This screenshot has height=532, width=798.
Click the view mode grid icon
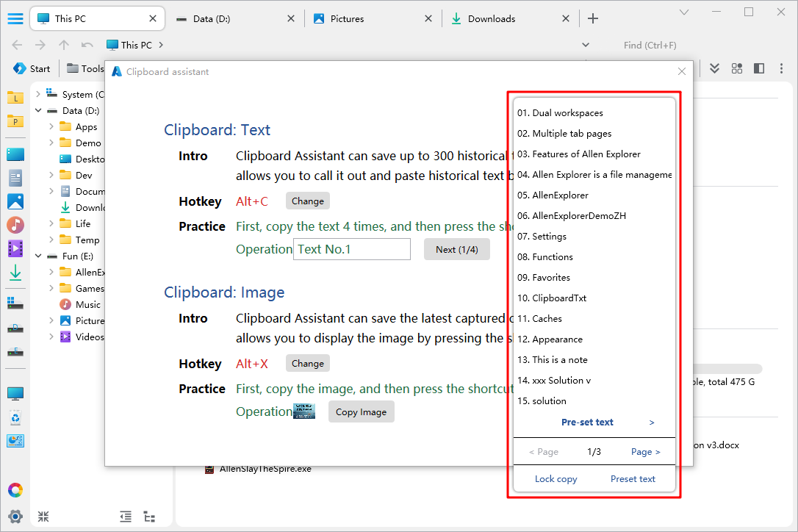point(736,68)
